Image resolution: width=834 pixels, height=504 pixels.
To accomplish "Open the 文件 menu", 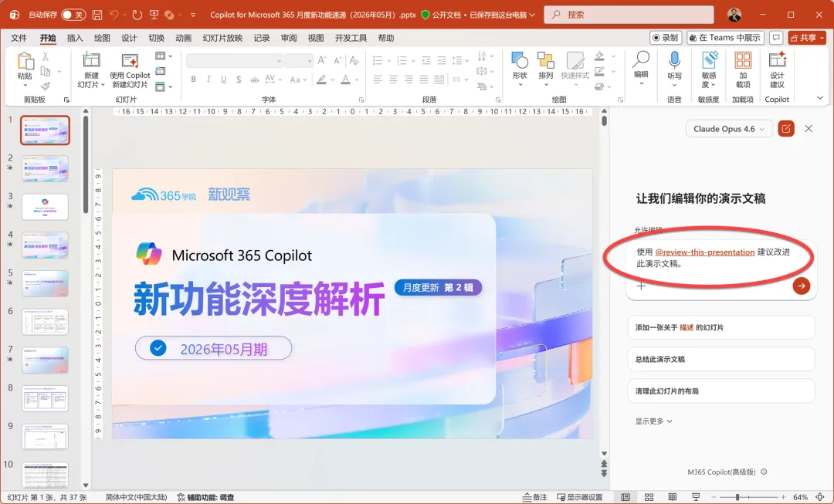I will click(x=19, y=38).
